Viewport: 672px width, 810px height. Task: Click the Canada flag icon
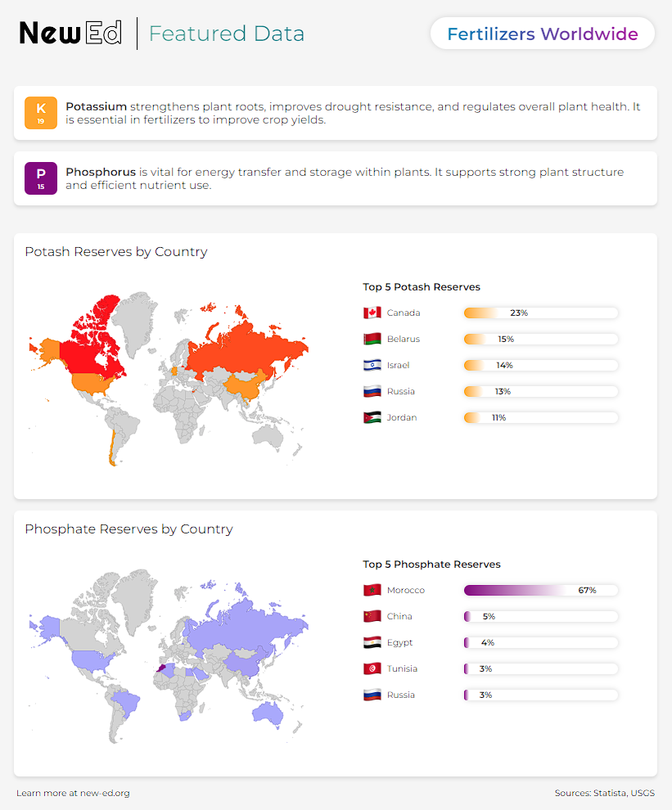click(x=372, y=313)
